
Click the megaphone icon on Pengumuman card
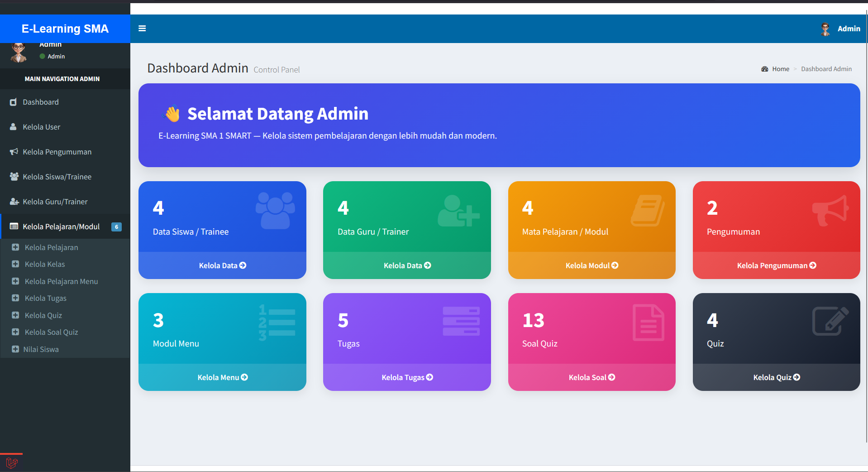[x=830, y=211]
